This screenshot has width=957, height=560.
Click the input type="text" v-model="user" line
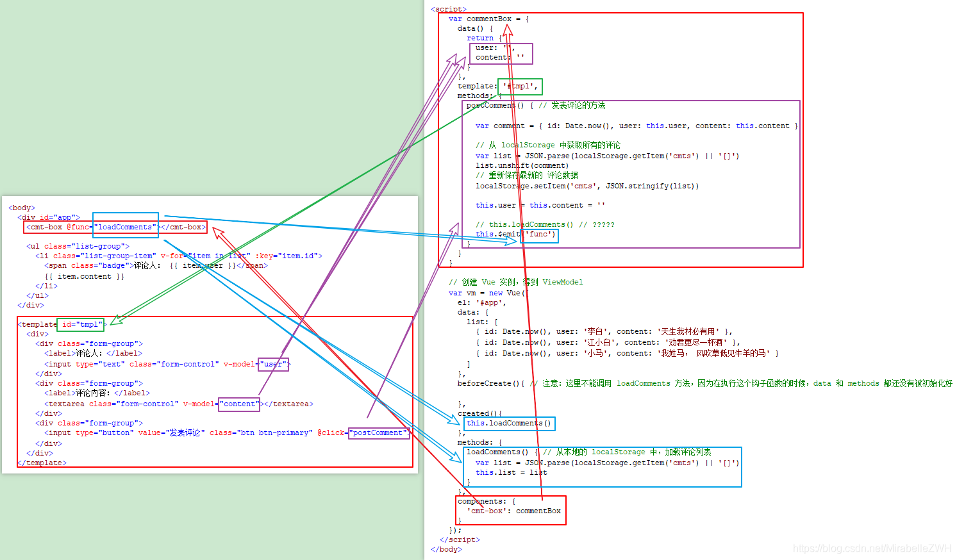pos(167,364)
